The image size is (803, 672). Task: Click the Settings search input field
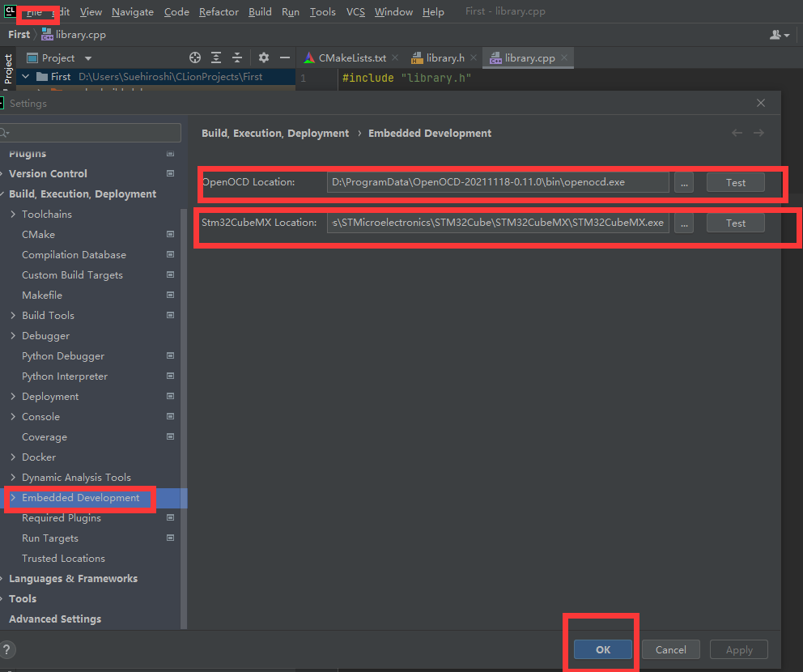(91, 133)
